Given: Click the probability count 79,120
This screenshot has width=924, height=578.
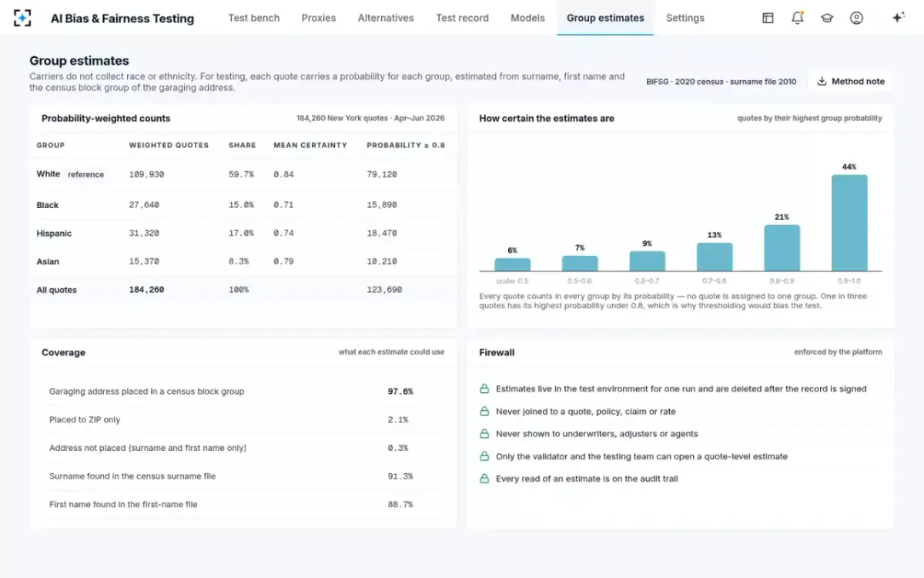Looking at the screenshot, I should coord(382,175).
